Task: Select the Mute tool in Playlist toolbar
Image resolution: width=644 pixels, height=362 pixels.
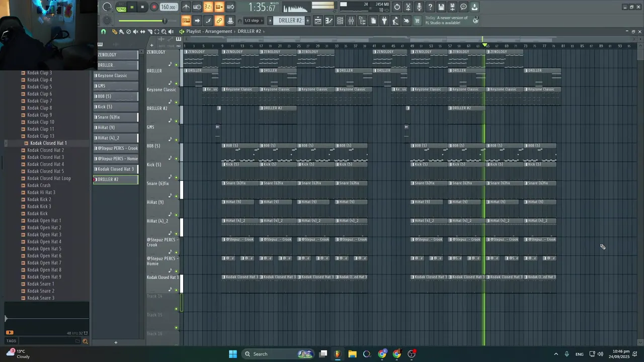Action: [135, 31]
